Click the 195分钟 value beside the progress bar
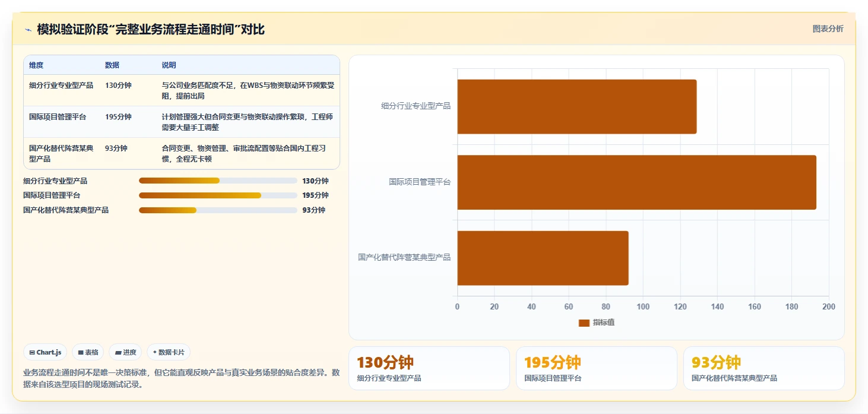868x414 pixels. coord(315,195)
